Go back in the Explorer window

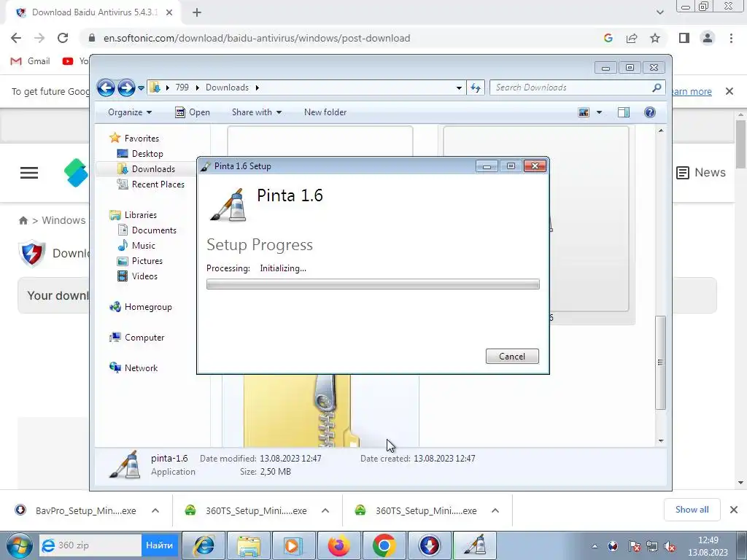106,87
